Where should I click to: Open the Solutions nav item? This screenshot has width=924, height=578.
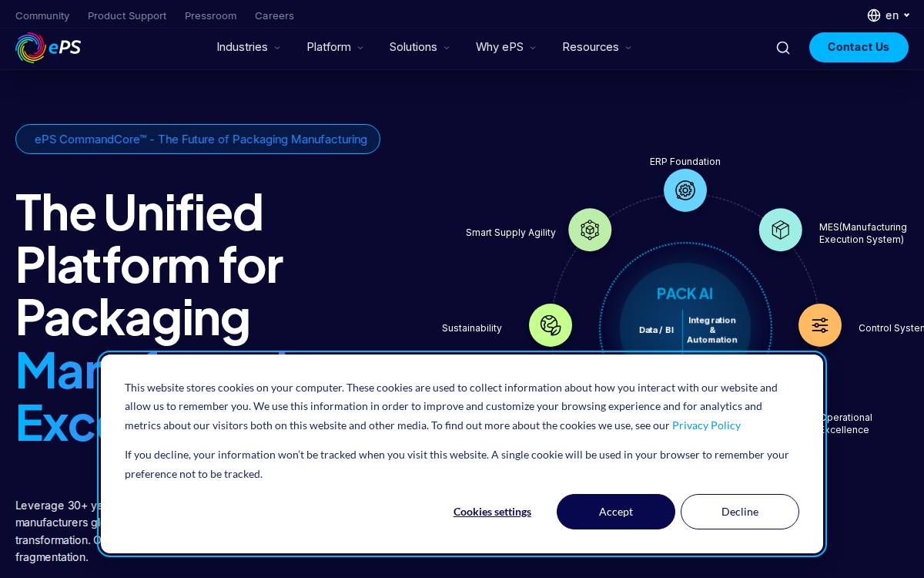413,47
